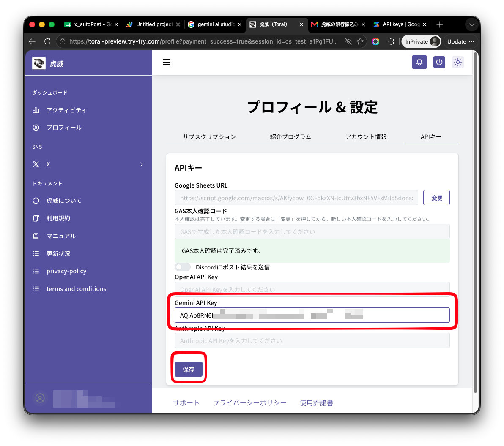Click the user avatar icon at sidebar bottom

(x=40, y=398)
